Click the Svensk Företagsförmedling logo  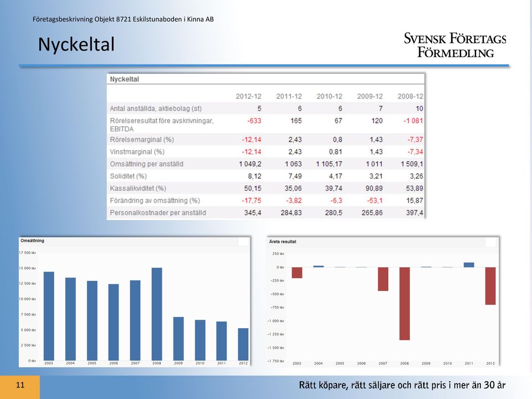click(455, 45)
